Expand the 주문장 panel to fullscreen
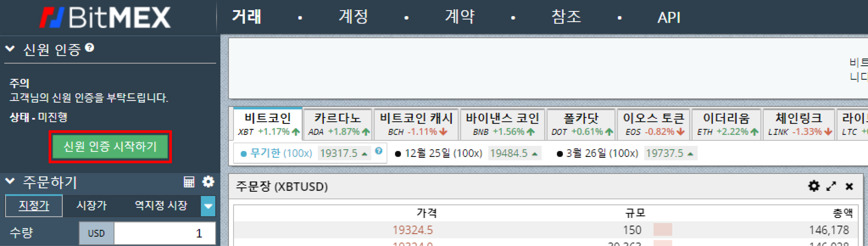The height and width of the screenshot is (246, 868). click(x=831, y=186)
